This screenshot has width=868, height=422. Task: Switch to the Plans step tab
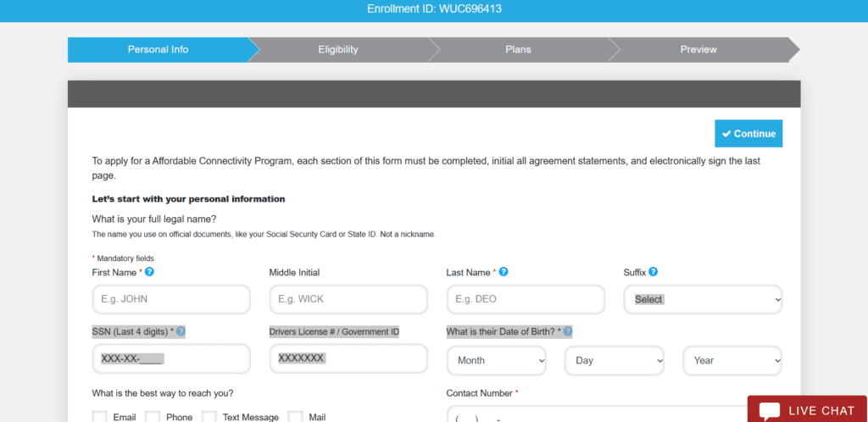click(518, 49)
